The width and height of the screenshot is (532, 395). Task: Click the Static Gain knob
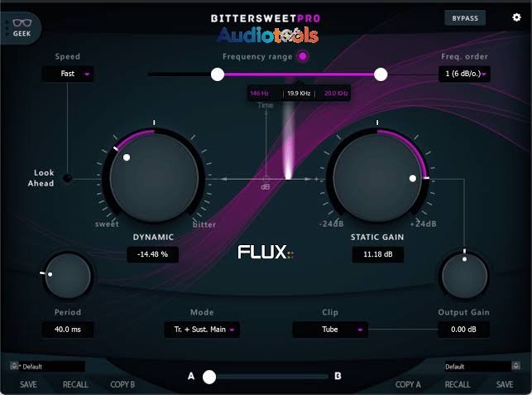coord(377,178)
